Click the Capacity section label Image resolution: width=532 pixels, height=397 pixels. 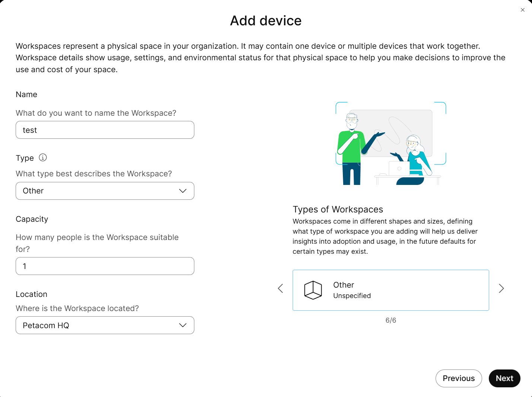32,219
